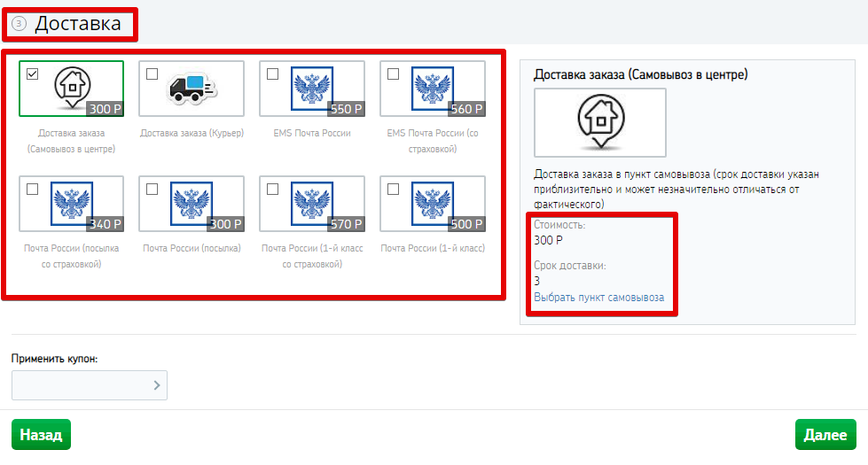Go back with the Назад button

tap(41, 435)
